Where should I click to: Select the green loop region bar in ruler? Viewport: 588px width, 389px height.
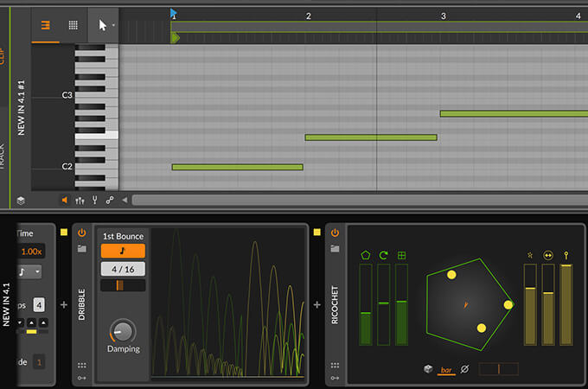(x=379, y=27)
